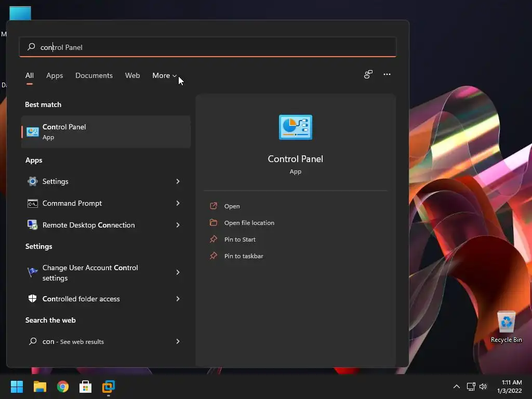The width and height of the screenshot is (532, 399).
Task: Click the Control Panel icon in Best match
Action: [x=33, y=131]
